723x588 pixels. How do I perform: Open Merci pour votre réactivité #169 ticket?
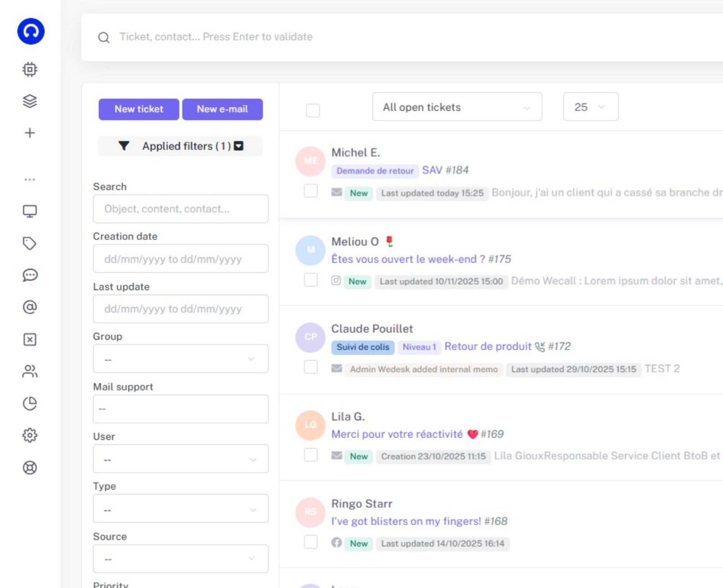coord(417,434)
